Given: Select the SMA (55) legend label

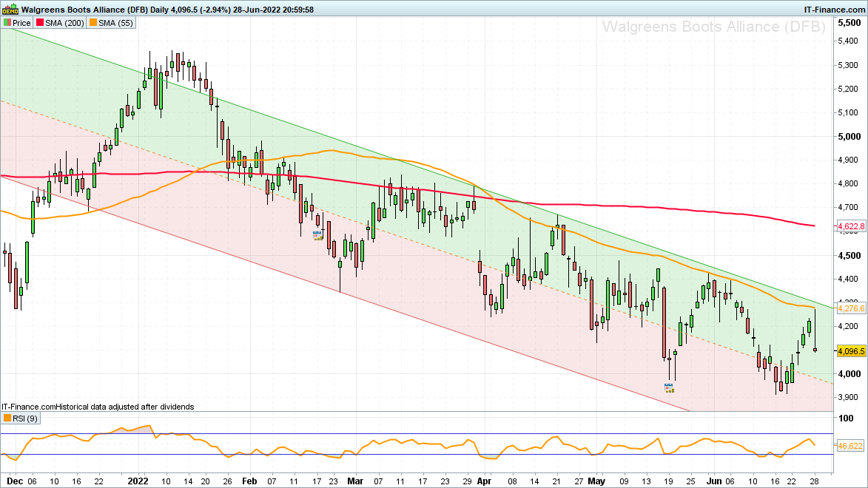Looking at the screenshot, I should click(115, 23).
